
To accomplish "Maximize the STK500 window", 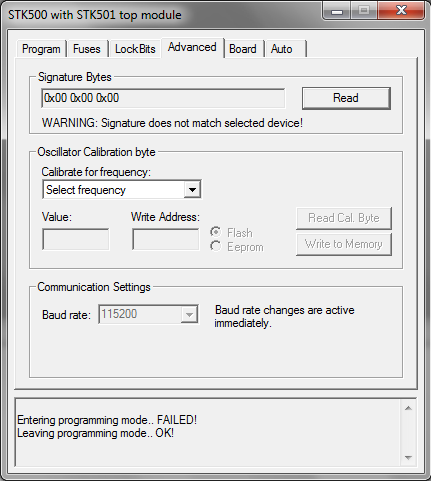I will pyautogui.click(x=364, y=11).
